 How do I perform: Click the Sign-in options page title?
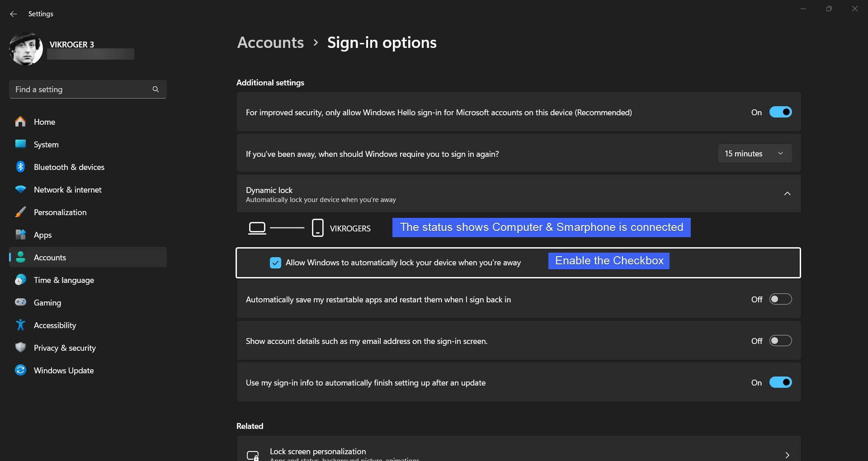382,42
